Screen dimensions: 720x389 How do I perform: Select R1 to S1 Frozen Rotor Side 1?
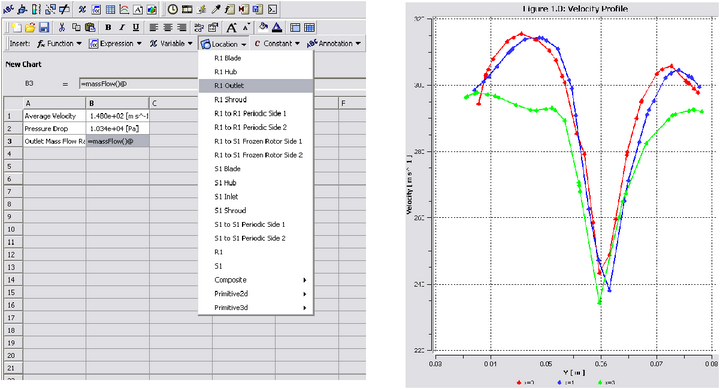[x=256, y=141]
